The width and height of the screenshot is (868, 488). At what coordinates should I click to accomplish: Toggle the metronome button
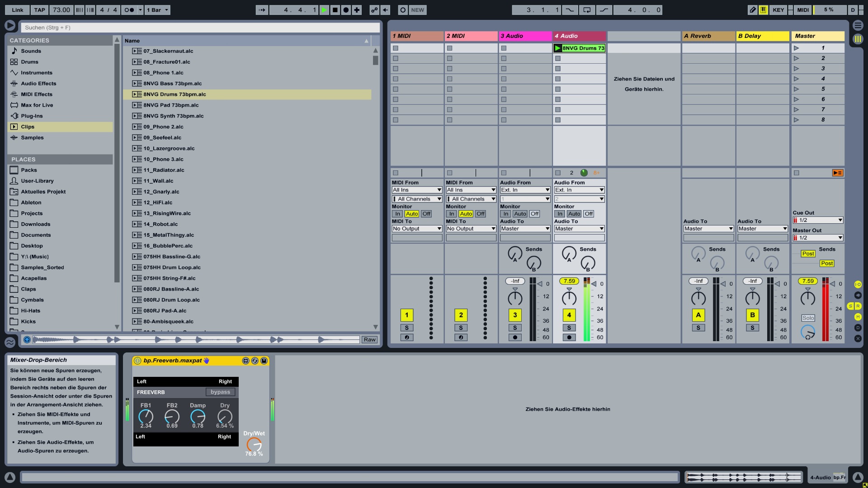tap(129, 10)
